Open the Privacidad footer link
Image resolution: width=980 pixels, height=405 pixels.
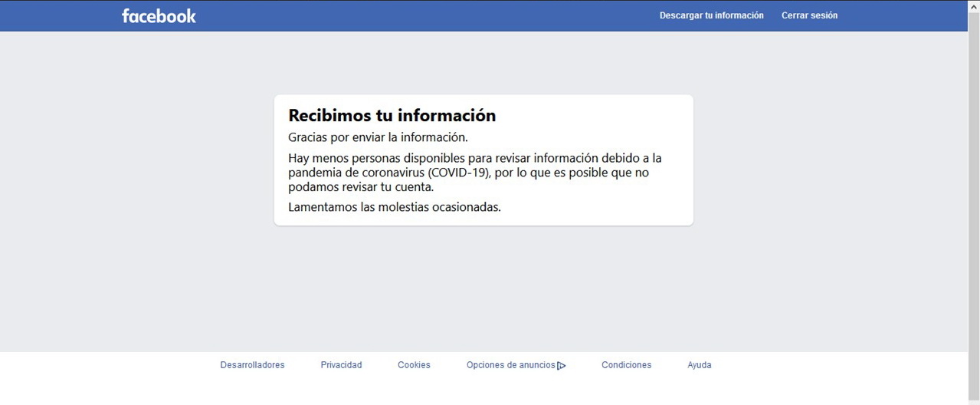[341, 365]
